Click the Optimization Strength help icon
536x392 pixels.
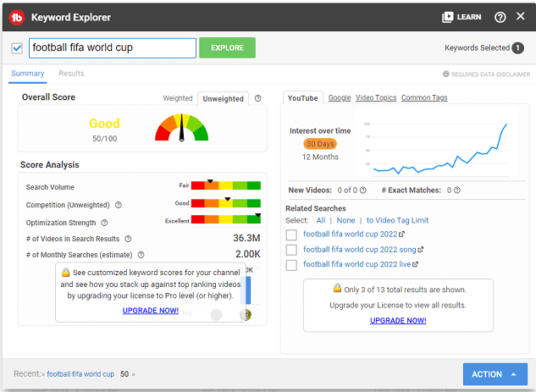(104, 223)
